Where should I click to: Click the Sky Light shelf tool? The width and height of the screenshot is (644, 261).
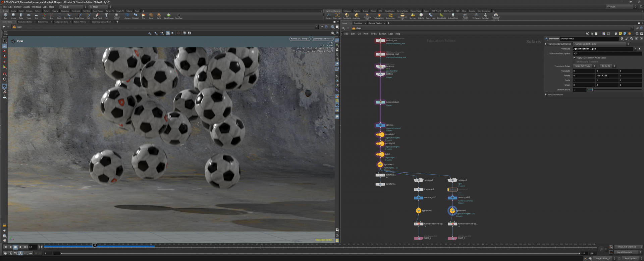tap(413, 16)
